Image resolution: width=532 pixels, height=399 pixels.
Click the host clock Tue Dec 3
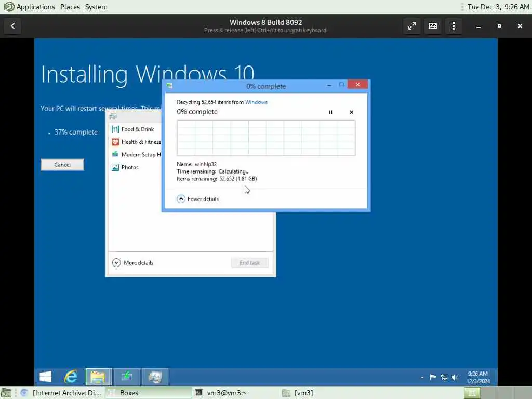pos(498,7)
